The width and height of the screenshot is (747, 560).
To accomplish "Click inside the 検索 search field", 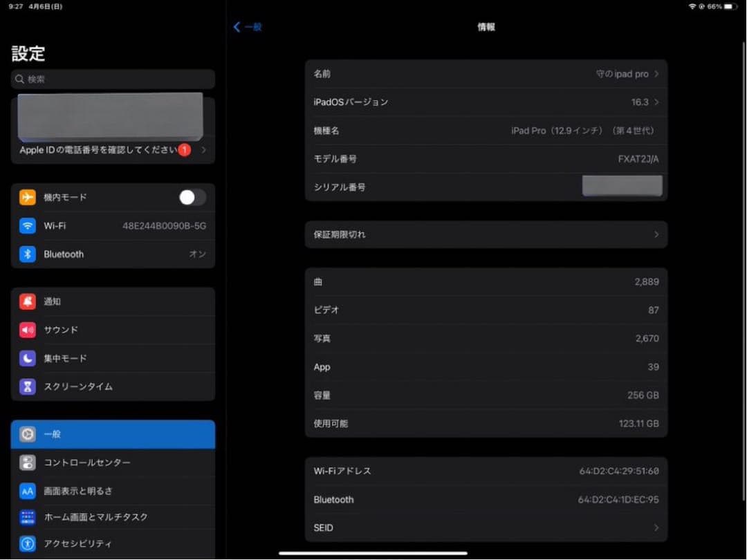I will (x=111, y=79).
